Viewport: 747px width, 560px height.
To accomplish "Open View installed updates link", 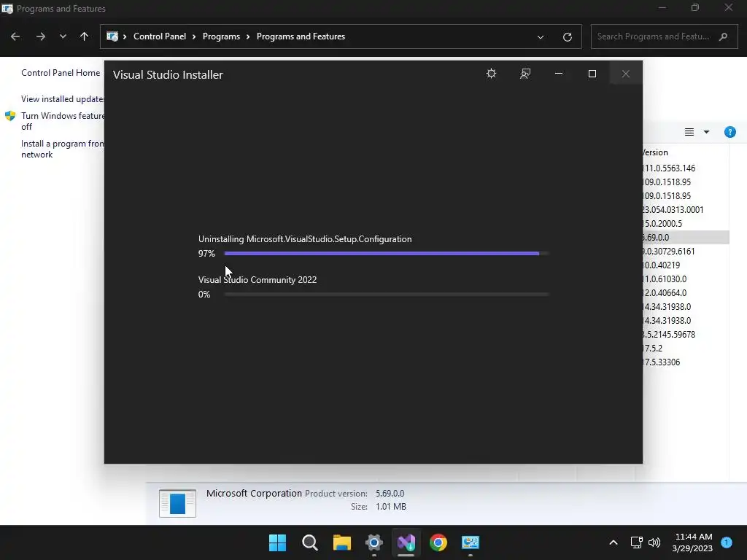I will coord(63,99).
